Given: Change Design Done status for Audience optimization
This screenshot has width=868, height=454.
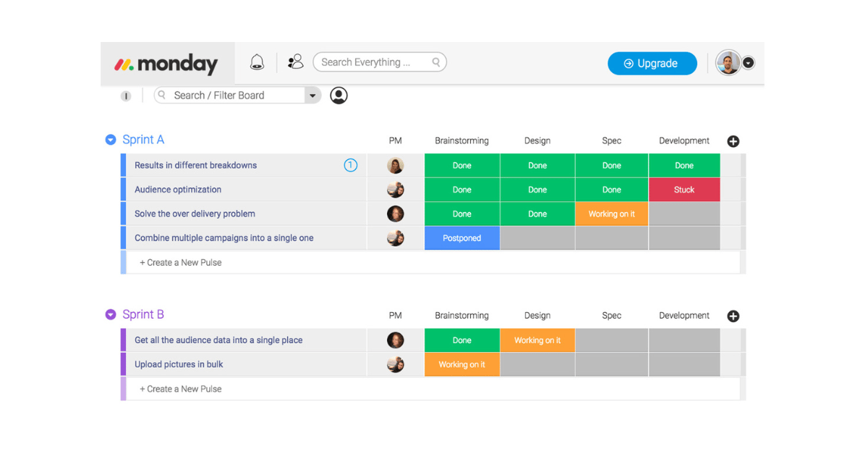Looking at the screenshot, I should point(537,190).
